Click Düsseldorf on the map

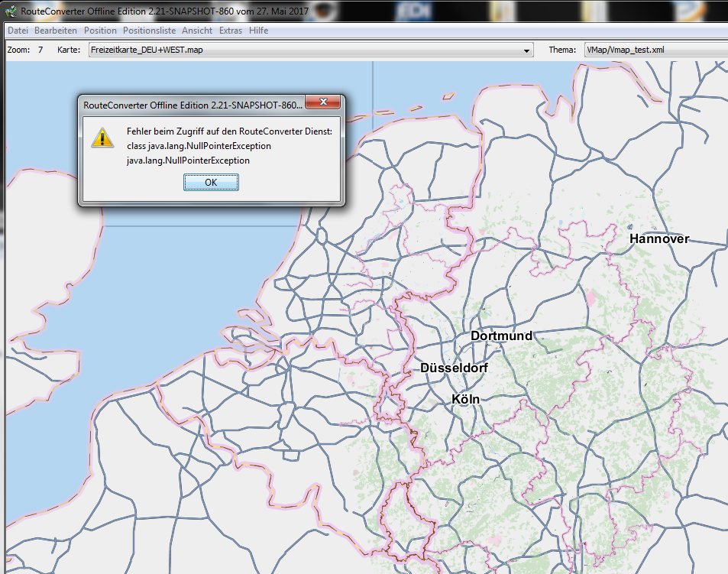pyautogui.click(x=454, y=368)
